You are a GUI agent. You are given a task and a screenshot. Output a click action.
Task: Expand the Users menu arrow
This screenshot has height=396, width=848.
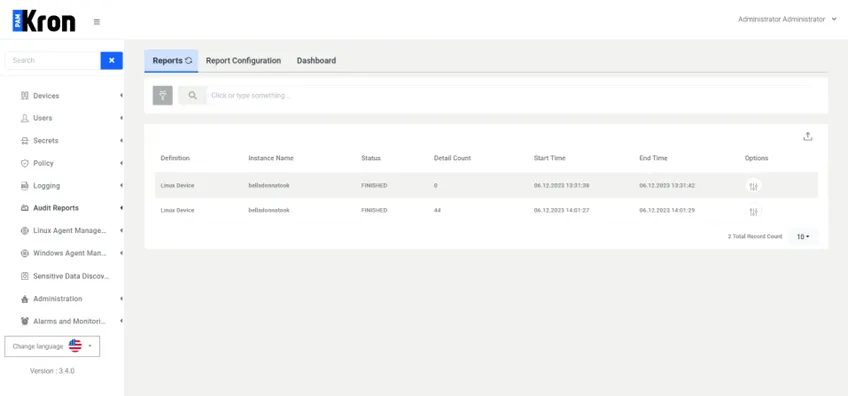tap(121, 118)
